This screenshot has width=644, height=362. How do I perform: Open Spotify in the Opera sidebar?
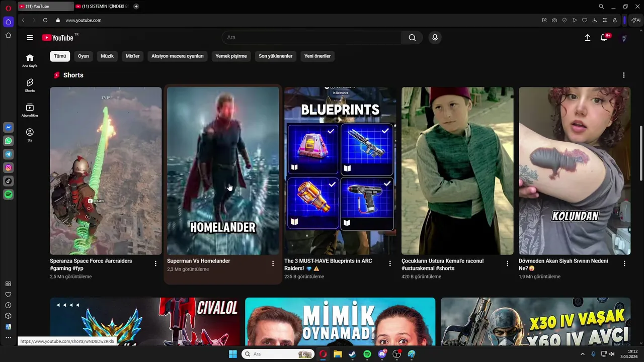pos(8,195)
